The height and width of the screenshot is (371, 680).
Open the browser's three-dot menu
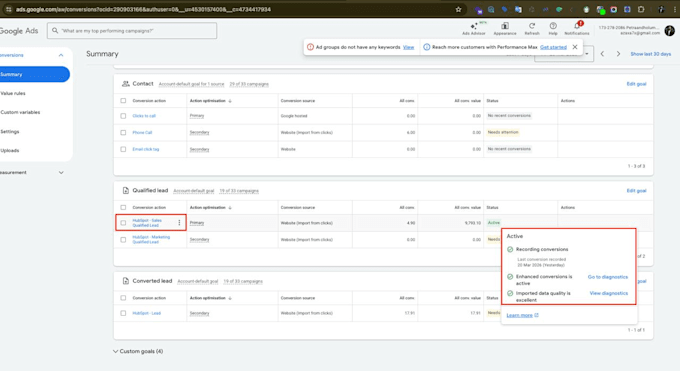(x=675, y=9)
